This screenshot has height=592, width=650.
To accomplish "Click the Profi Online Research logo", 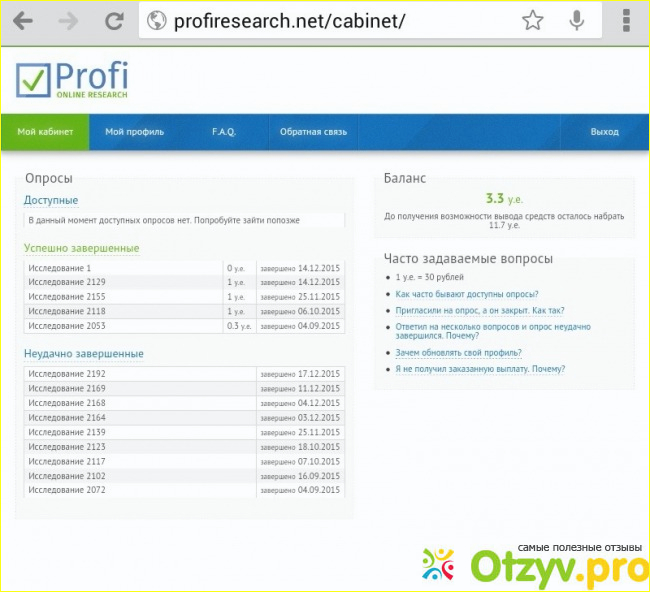I will point(72,81).
